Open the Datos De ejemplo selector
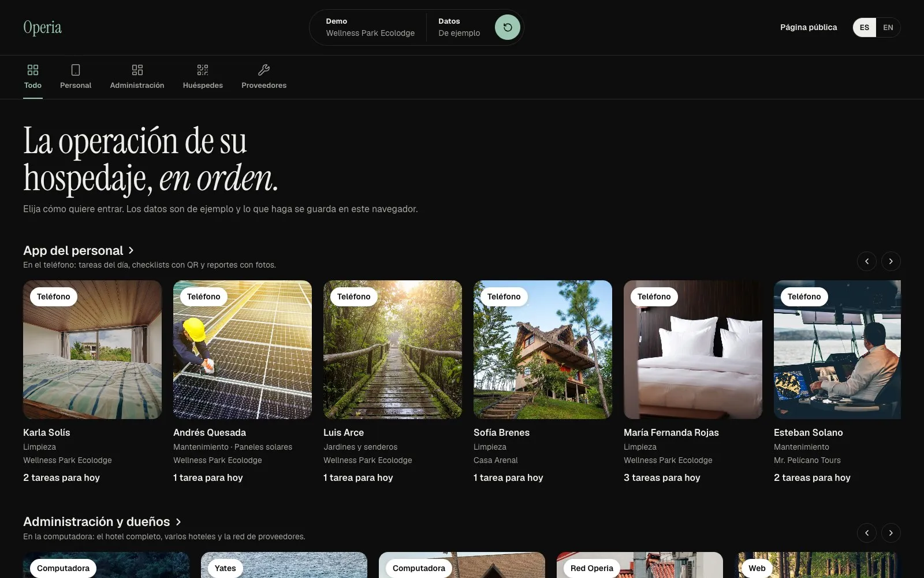924x578 pixels. (x=459, y=27)
